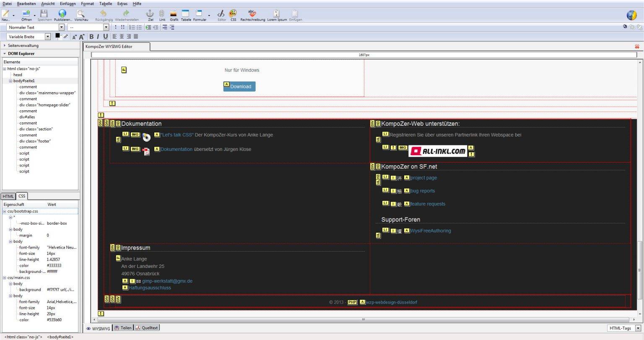
Task: Toggle bold formatting with the B button
Action: coord(91,36)
